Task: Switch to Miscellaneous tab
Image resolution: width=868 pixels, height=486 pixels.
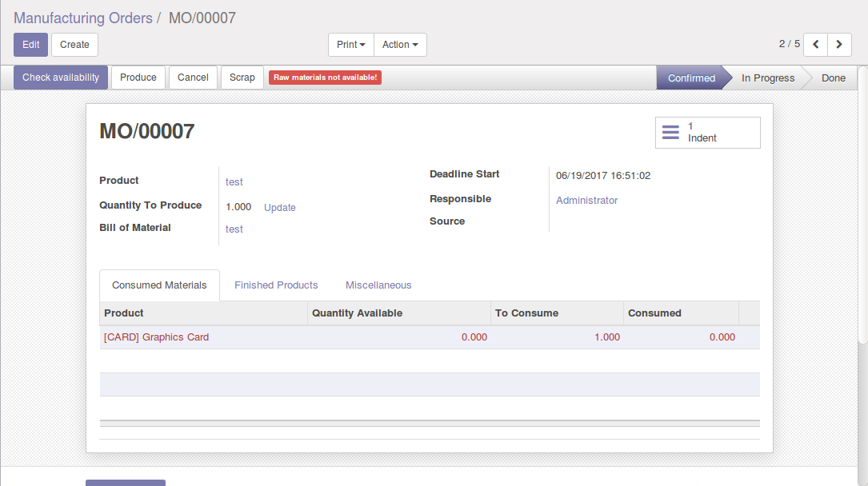Action: coord(378,285)
